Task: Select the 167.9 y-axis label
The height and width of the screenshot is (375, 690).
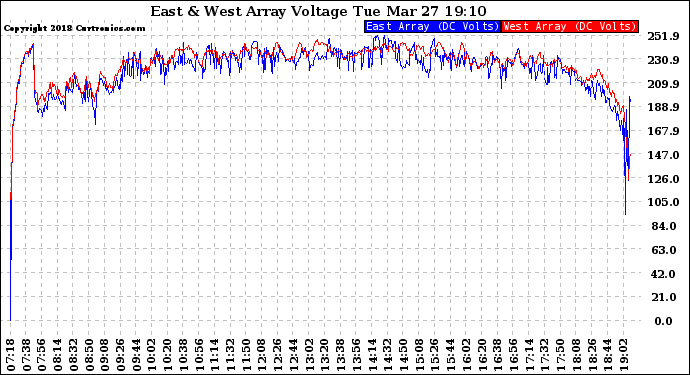Action: 663,131
